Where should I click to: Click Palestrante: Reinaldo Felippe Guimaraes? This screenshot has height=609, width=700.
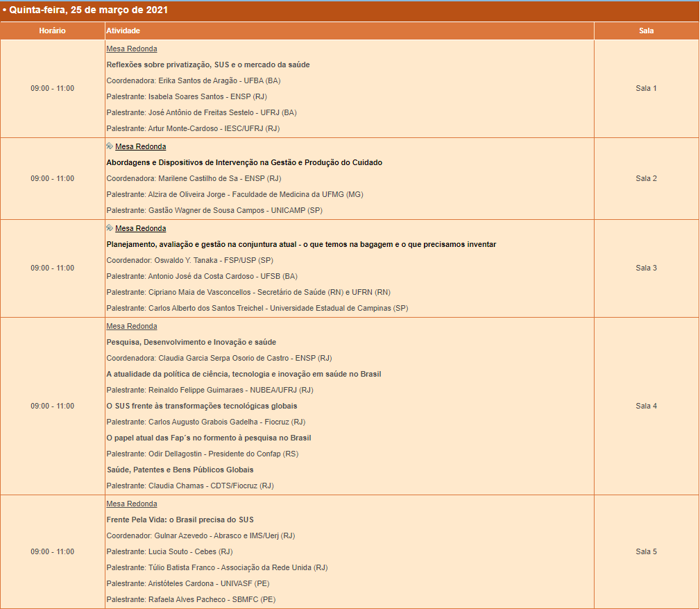210,391
